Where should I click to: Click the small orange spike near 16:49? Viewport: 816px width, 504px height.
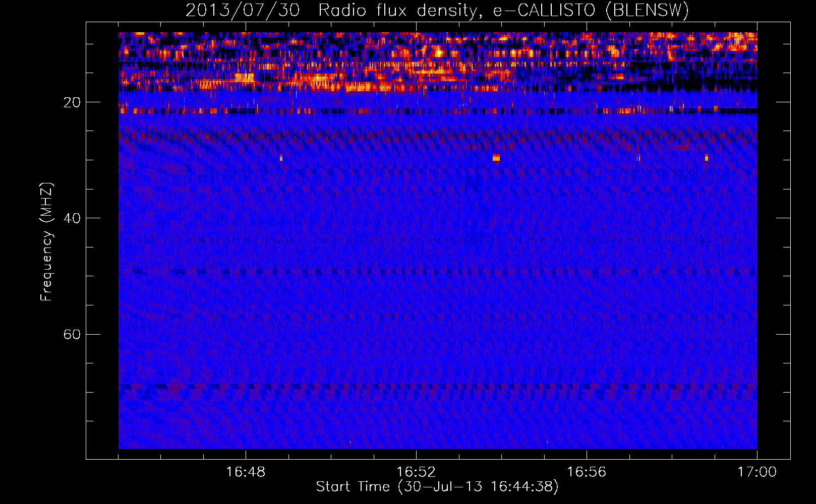pos(281,158)
